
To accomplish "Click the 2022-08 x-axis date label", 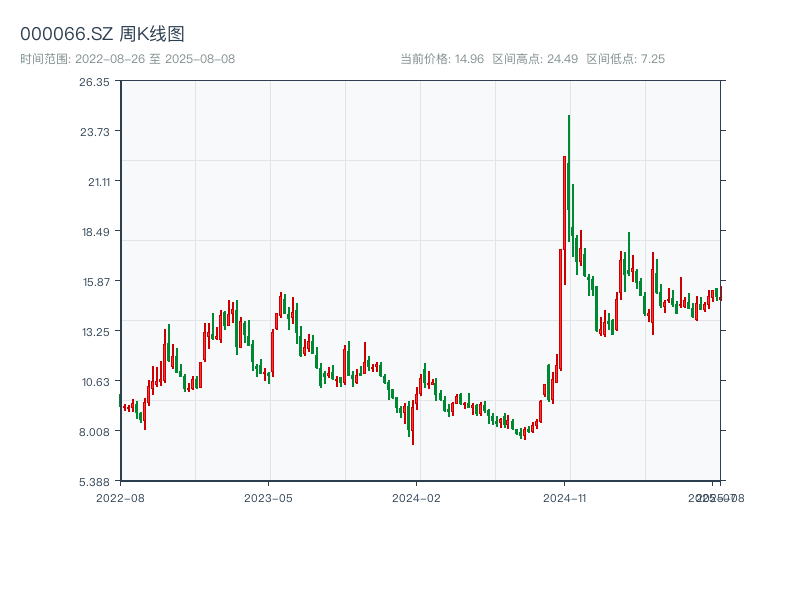I will tap(120, 497).
